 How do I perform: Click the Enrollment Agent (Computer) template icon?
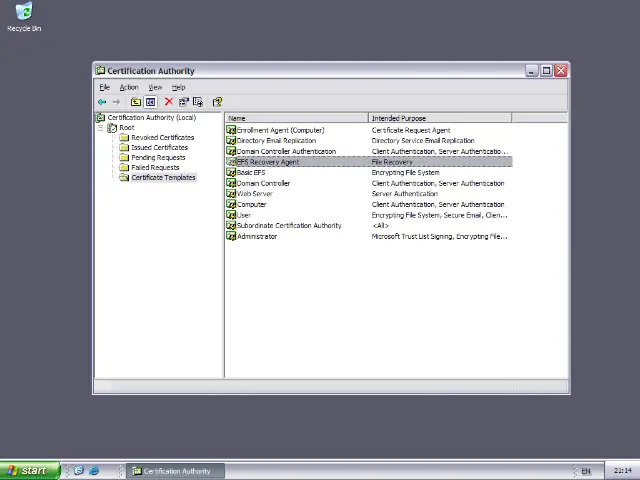(231, 130)
